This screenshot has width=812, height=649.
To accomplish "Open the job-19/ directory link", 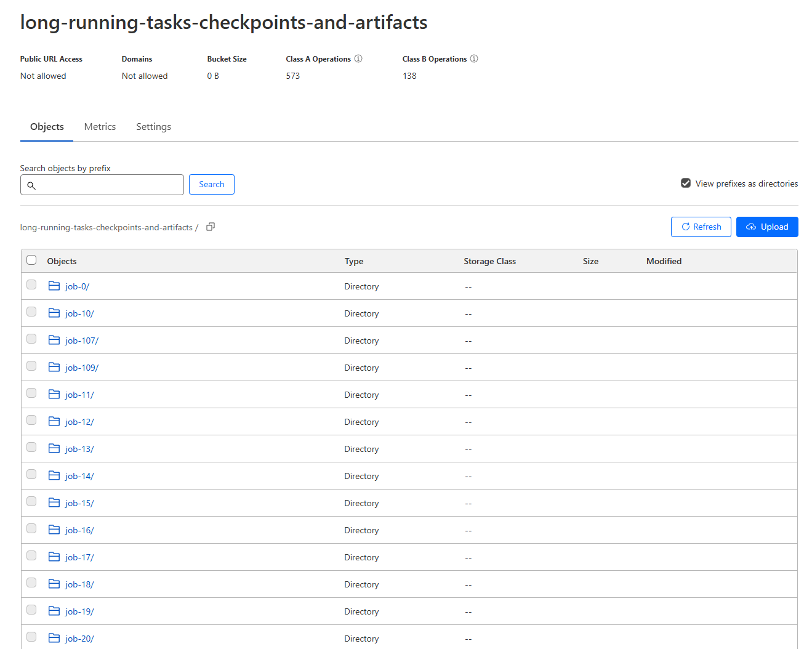I will tap(79, 611).
